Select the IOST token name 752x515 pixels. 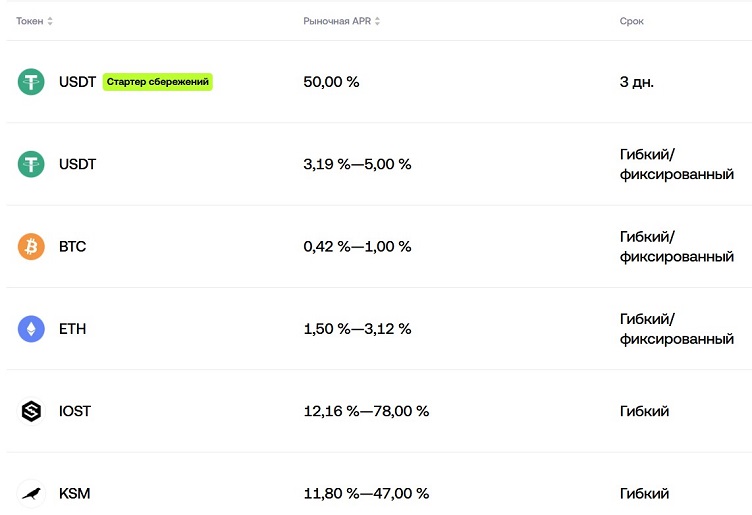tap(75, 411)
